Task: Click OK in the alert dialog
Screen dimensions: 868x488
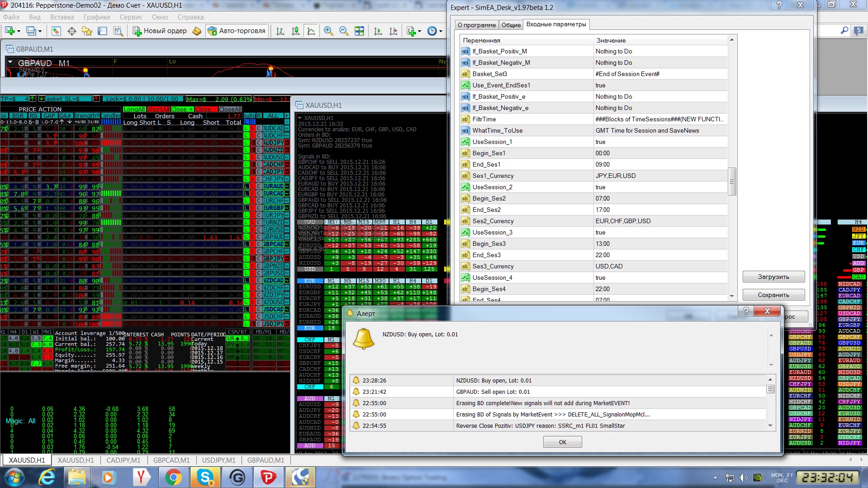Action: 562,442
